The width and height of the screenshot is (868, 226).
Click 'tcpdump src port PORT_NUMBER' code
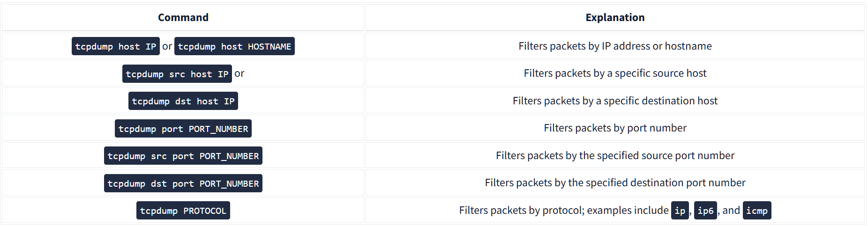click(183, 156)
